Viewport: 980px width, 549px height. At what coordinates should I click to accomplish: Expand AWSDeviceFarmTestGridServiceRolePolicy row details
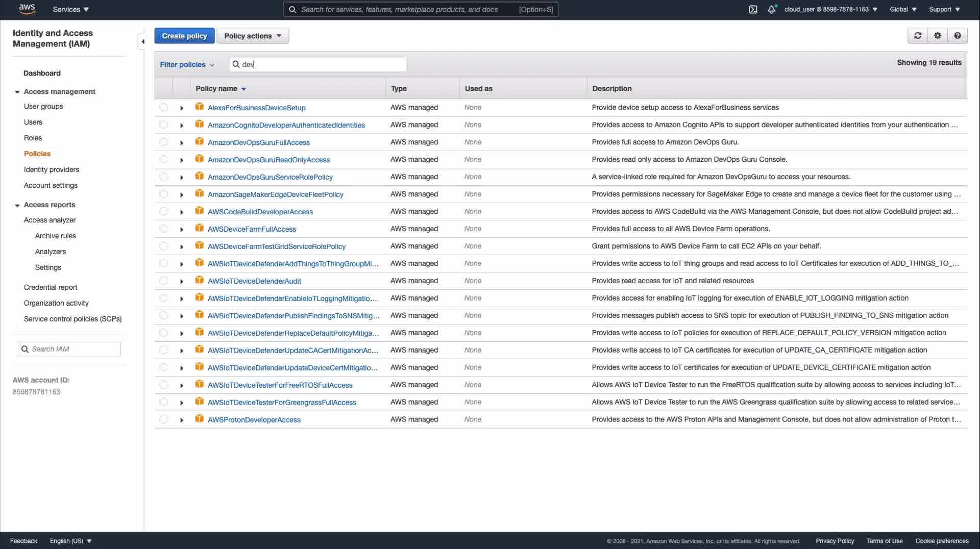point(182,247)
